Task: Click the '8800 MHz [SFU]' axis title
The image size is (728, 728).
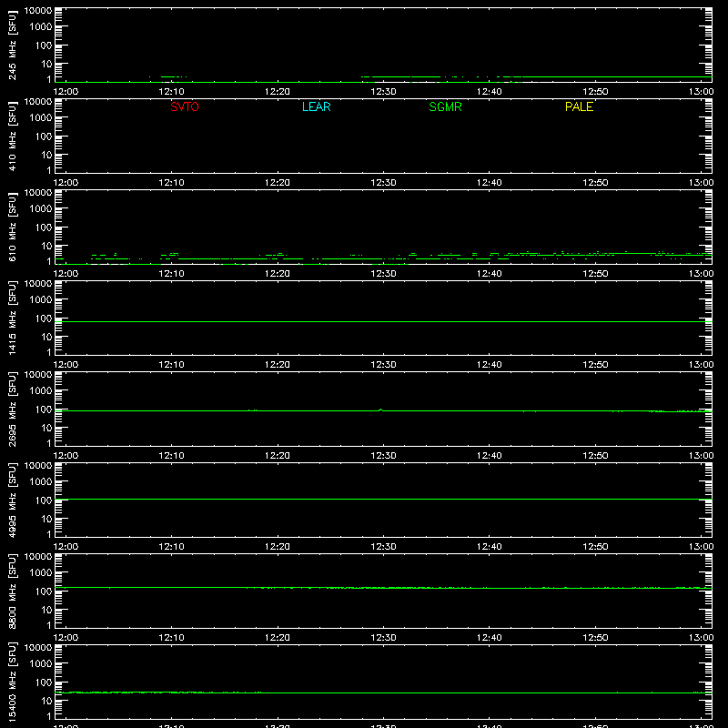Action: tap(12, 591)
